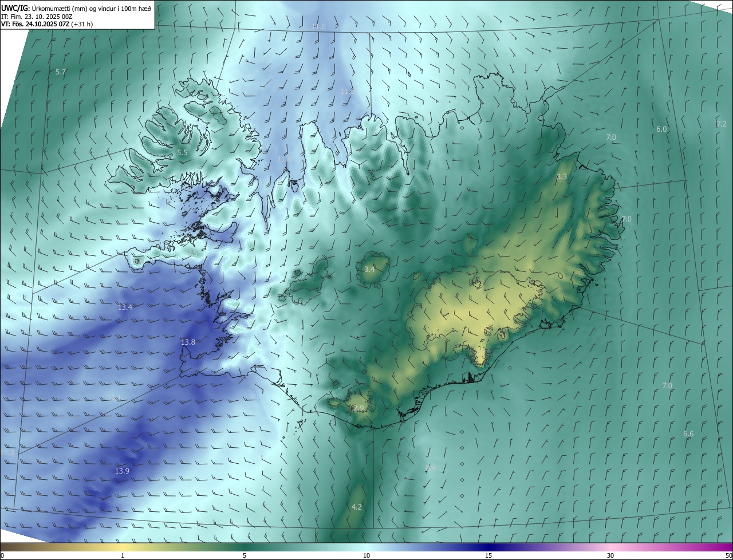Pick the pale pink section of the legend bar
Viewport: 733px width, 560px height.
610,547
